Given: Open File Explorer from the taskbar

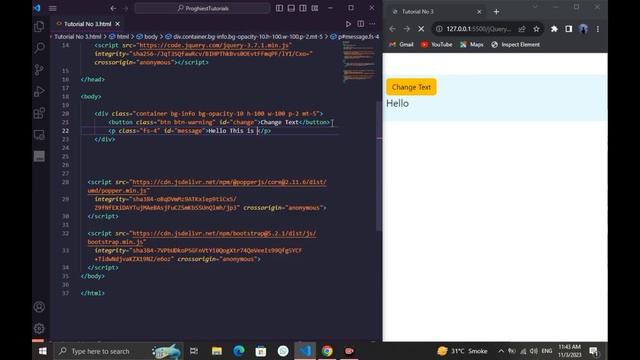Looking at the screenshot, I should tap(217, 351).
